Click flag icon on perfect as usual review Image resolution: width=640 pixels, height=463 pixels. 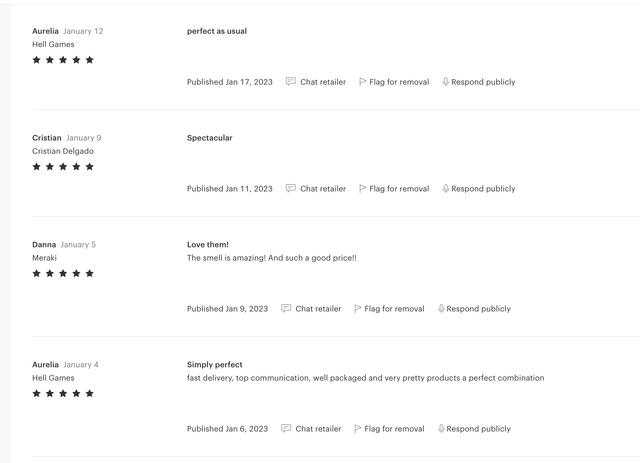pos(362,82)
